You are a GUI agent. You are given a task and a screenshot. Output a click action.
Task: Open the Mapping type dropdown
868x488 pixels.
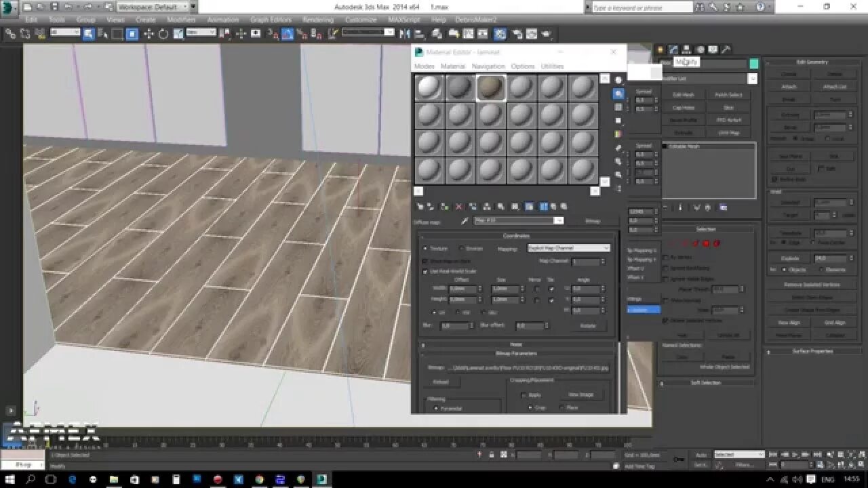click(x=569, y=249)
